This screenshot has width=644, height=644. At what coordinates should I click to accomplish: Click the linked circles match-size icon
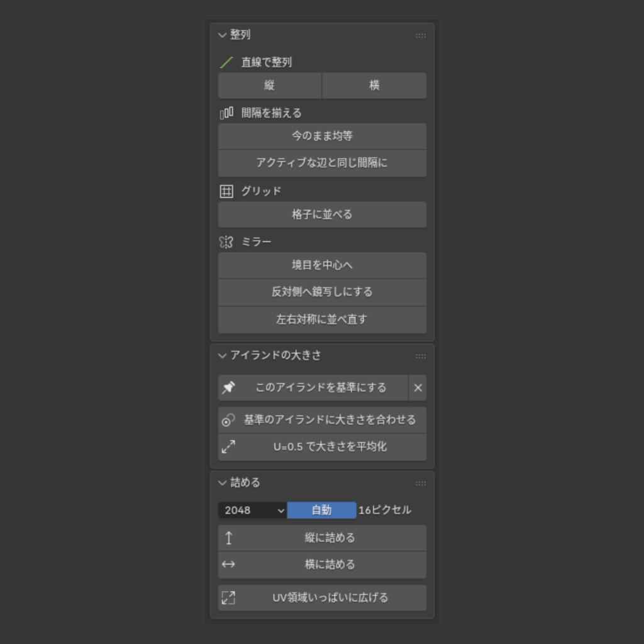[x=228, y=420]
